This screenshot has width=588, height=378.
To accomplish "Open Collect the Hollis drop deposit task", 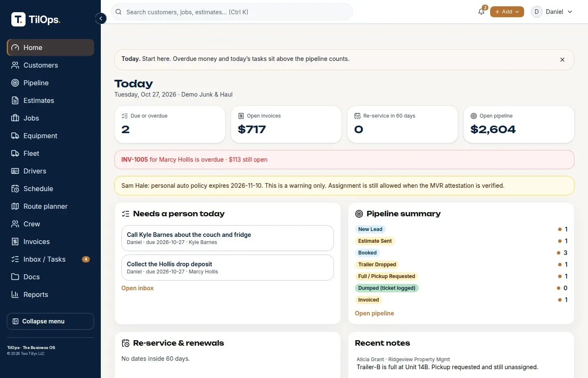I will coord(228,268).
